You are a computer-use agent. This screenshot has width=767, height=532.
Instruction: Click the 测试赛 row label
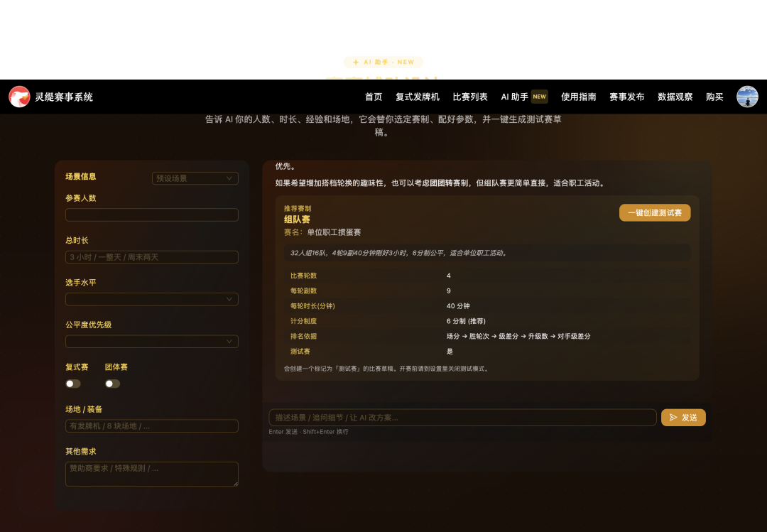[x=300, y=352]
